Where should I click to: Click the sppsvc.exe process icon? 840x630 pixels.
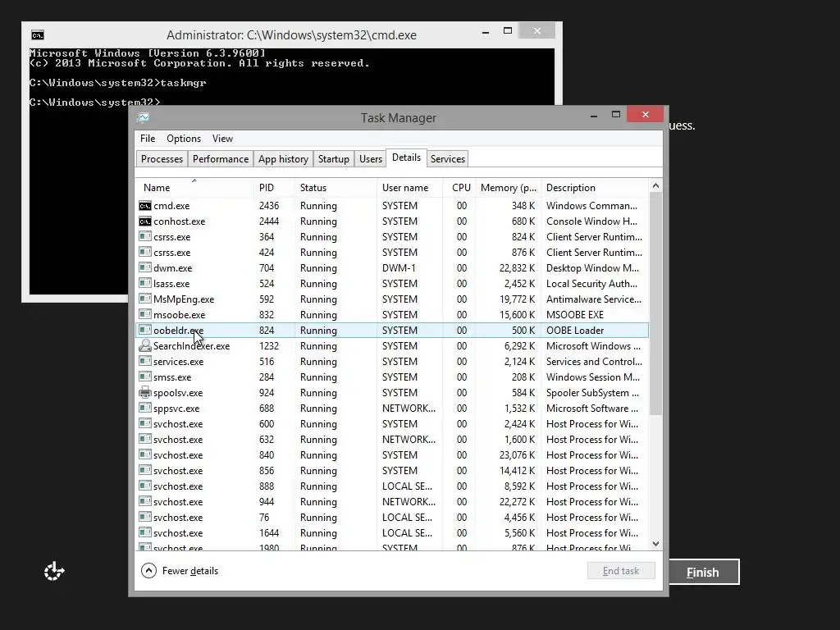coord(144,409)
